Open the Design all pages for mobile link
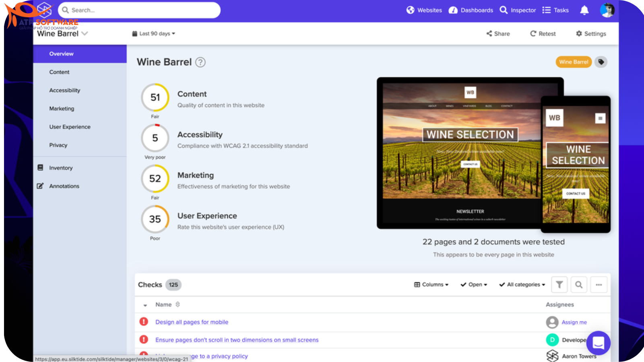This screenshot has width=644, height=362. tap(192, 322)
